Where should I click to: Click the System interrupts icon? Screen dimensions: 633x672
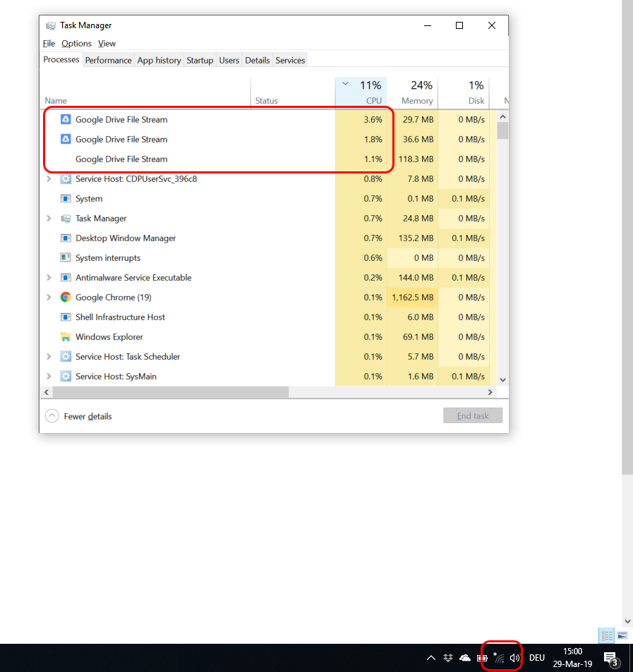pyautogui.click(x=66, y=257)
